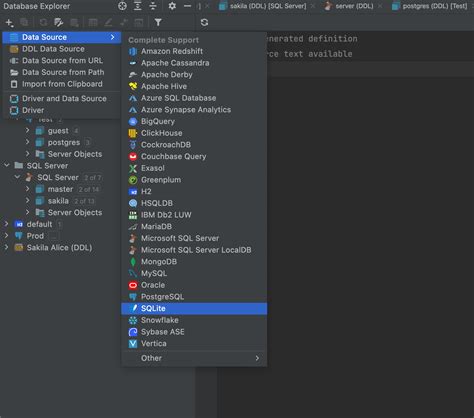Choose Data Source from URL
Image resolution: width=474 pixels, height=418 pixels.
[x=61, y=61]
